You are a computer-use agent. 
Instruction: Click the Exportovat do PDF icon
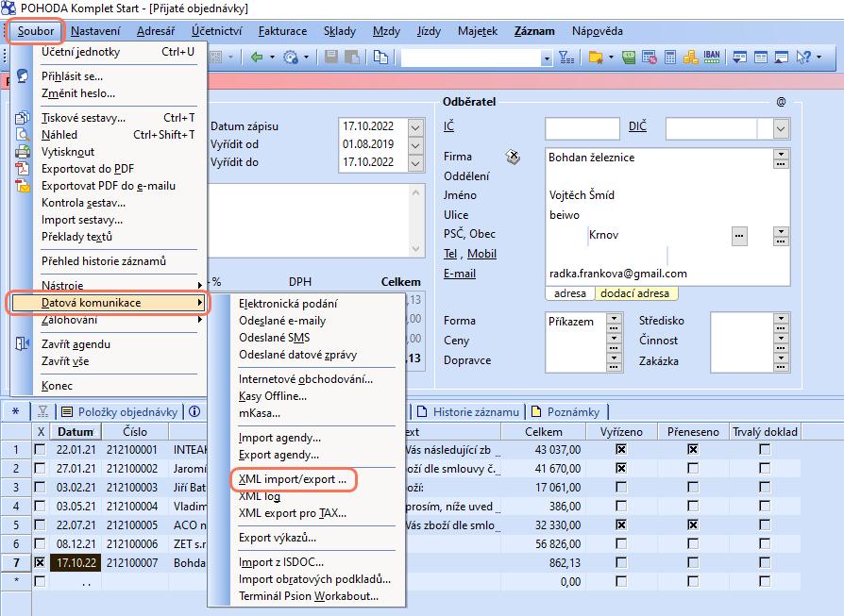(23, 169)
